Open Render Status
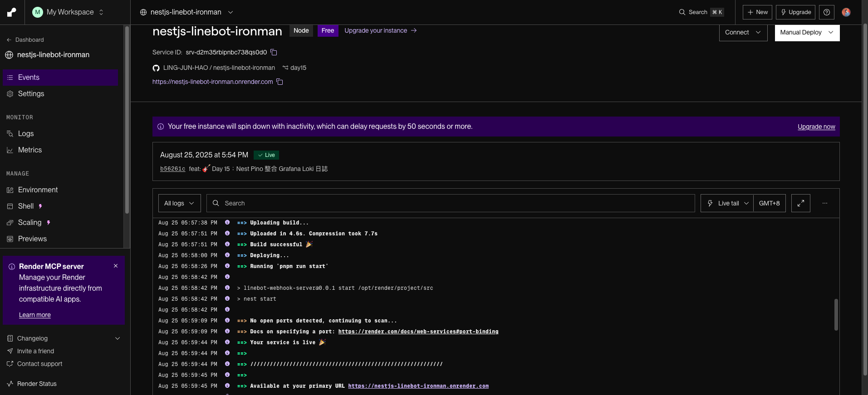The image size is (868, 395). coord(37,384)
